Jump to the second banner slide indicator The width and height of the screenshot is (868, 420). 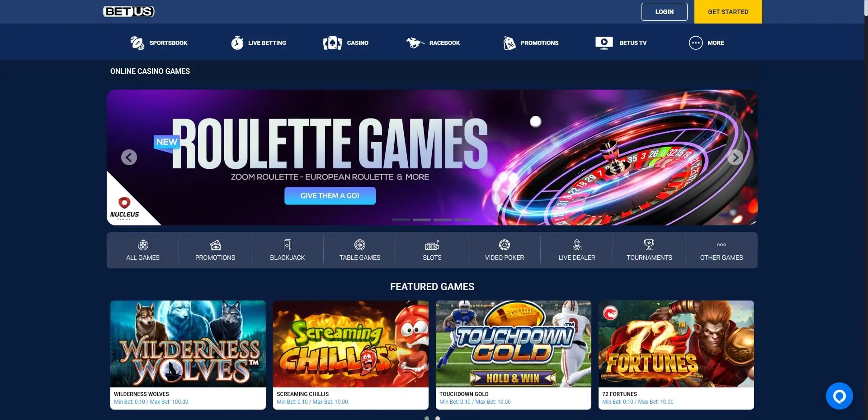(x=422, y=220)
